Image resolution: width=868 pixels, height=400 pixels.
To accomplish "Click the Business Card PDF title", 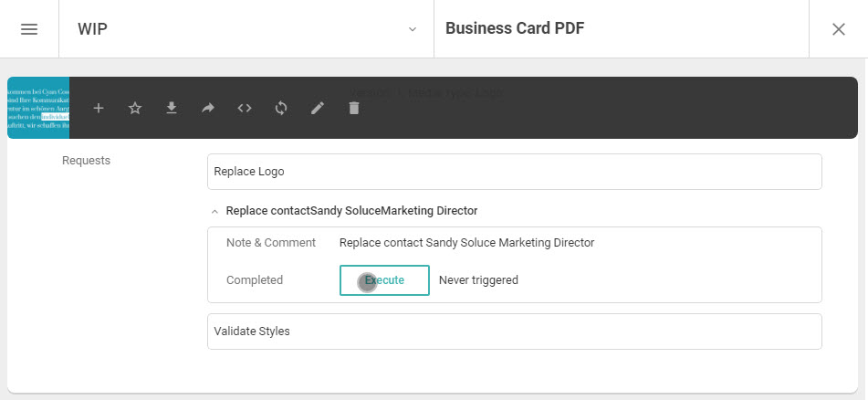I will pyautogui.click(x=515, y=28).
